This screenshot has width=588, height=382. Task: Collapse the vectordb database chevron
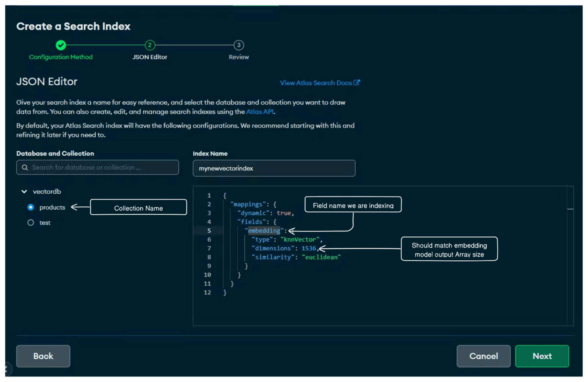point(24,192)
